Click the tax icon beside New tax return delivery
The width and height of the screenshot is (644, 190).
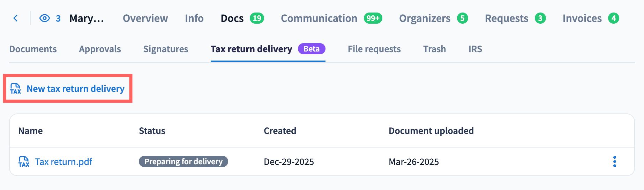[15, 89]
